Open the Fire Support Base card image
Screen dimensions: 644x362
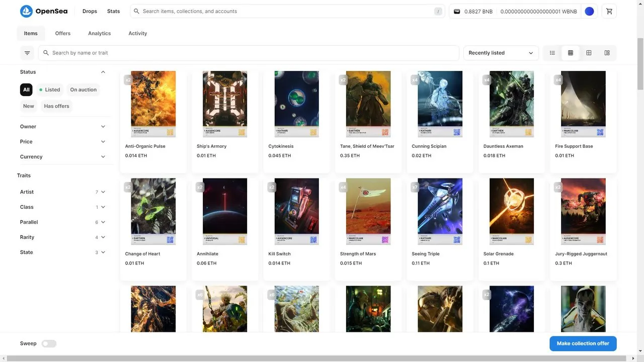[x=583, y=104]
